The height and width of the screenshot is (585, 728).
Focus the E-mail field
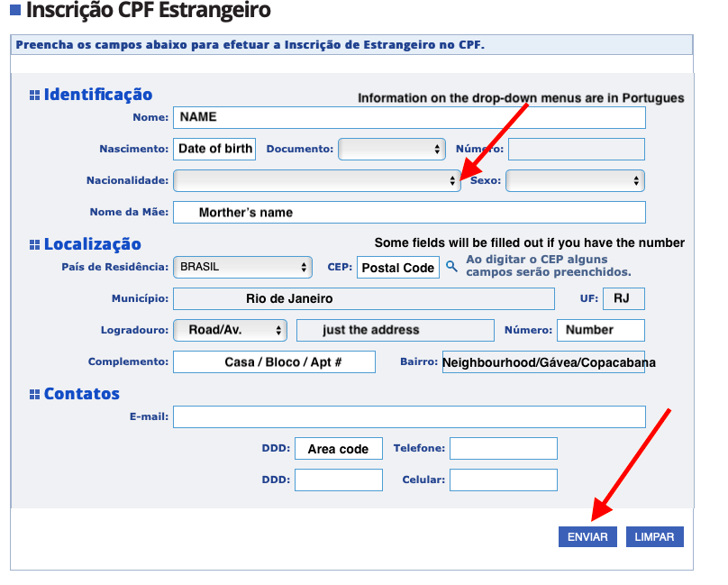409,416
